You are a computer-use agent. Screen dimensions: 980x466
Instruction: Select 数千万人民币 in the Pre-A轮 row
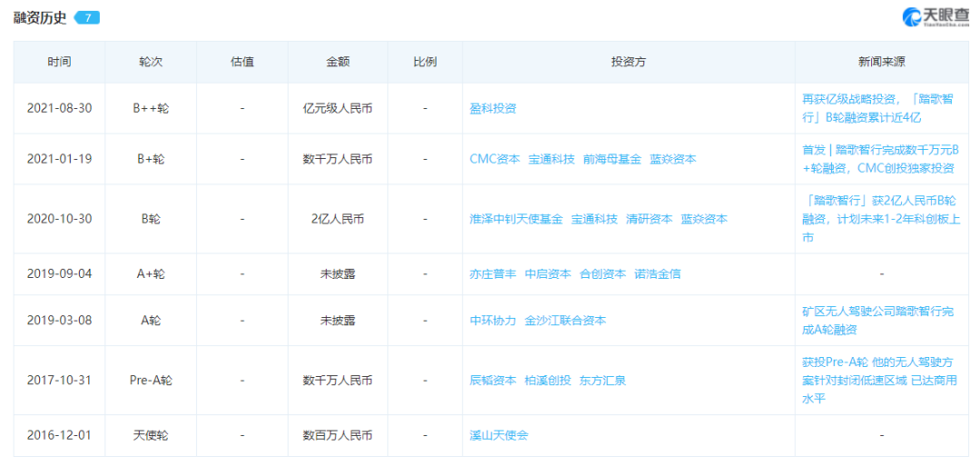tap(338, 381)
